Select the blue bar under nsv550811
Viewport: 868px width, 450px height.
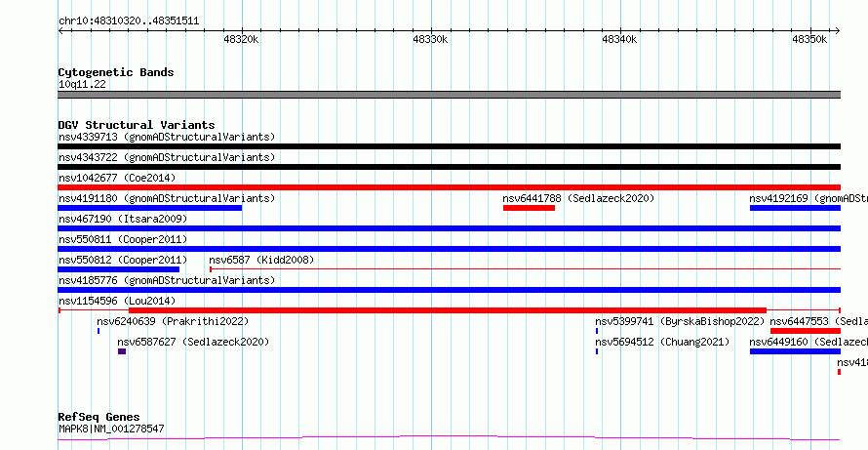tap(449, 249)
